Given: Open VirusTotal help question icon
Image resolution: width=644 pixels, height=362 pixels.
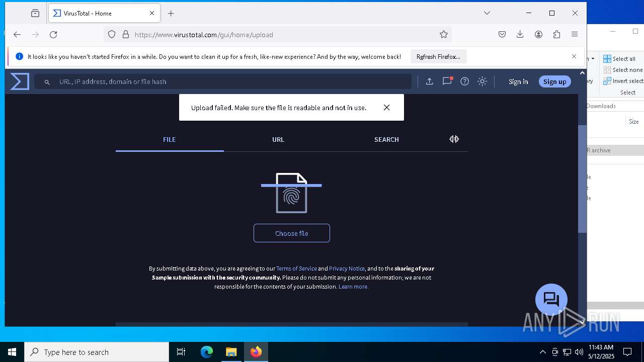Looking at the screenshot, I should coord(465,81).
